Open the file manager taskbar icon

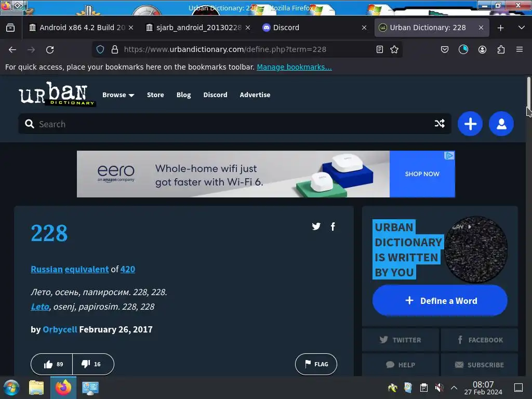36,388
